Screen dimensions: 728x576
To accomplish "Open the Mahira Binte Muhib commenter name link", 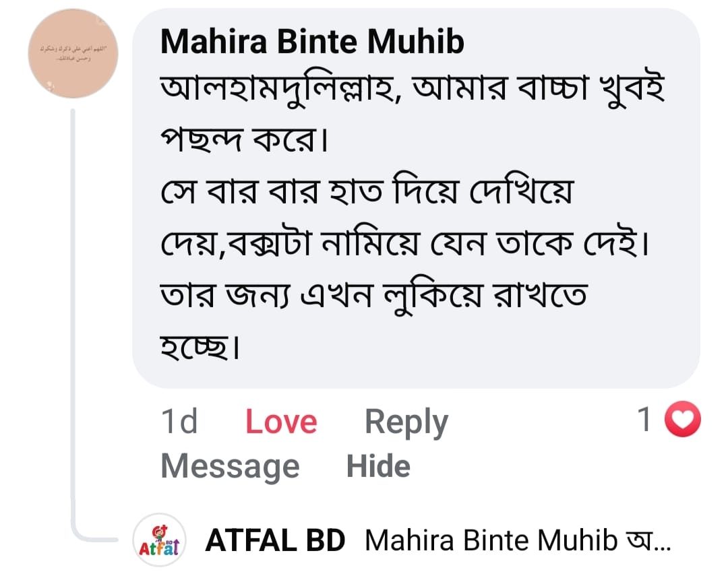I will point(312,42).
